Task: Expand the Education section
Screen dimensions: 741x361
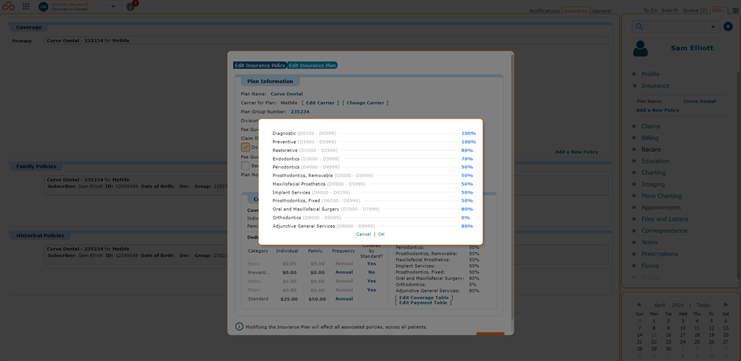Action: coord(655,161)
